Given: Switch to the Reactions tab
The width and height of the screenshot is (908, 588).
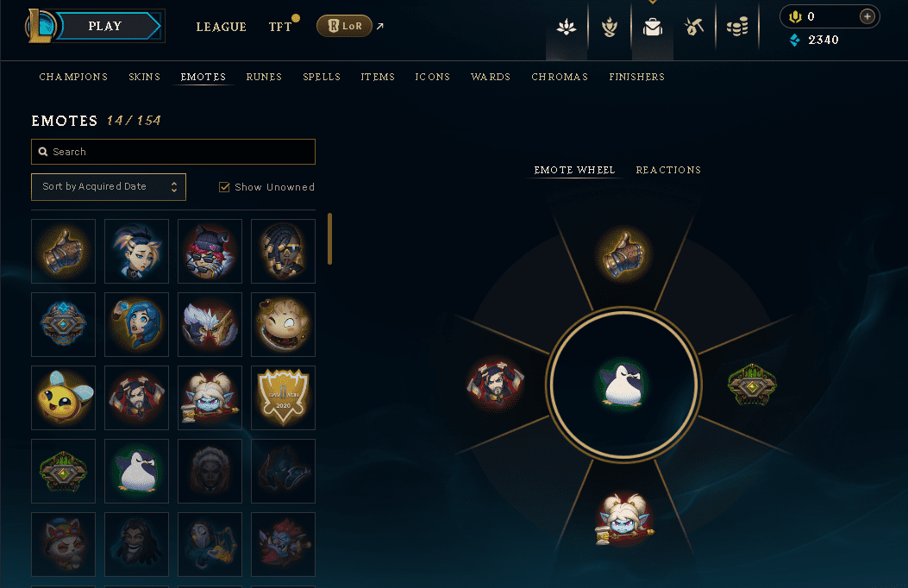Looking at the screenshot, I should (x=668, y=170).
